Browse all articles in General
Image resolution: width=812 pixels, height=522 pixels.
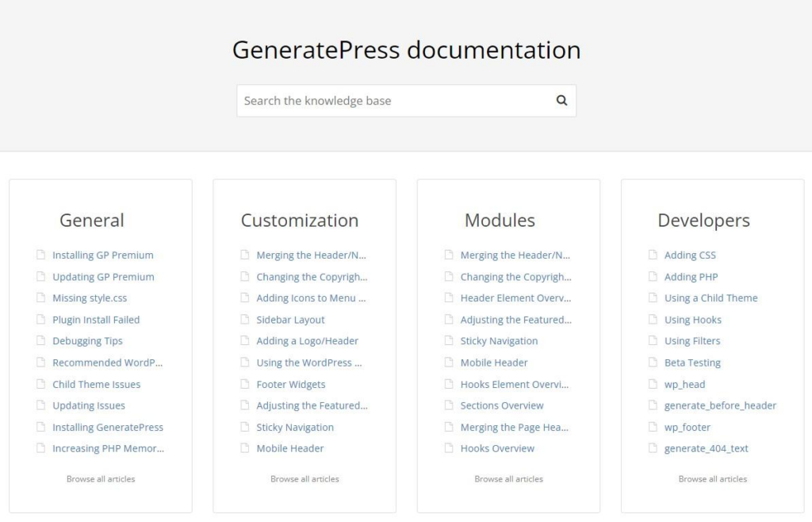coord(101,479)
